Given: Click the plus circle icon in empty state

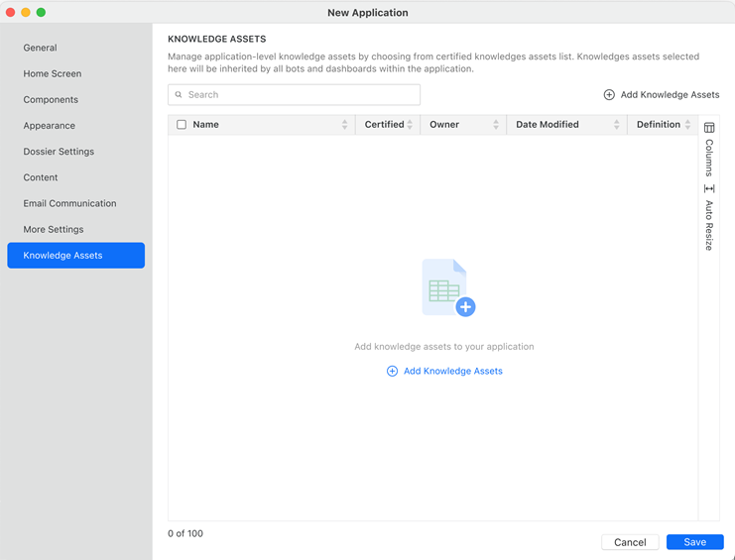Looking at the screenshot, I should (x=392, y=371).
